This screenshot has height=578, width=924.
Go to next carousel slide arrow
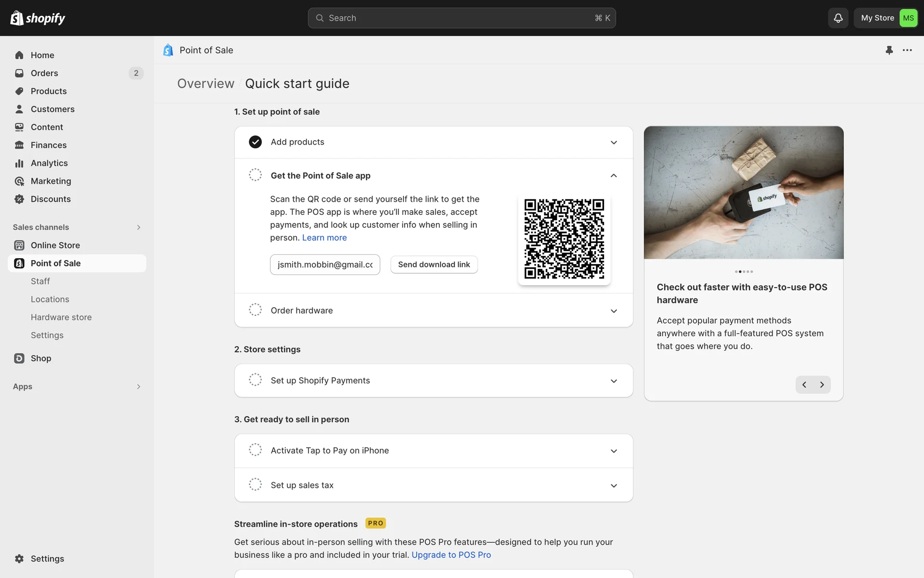(x=822, y=384)
